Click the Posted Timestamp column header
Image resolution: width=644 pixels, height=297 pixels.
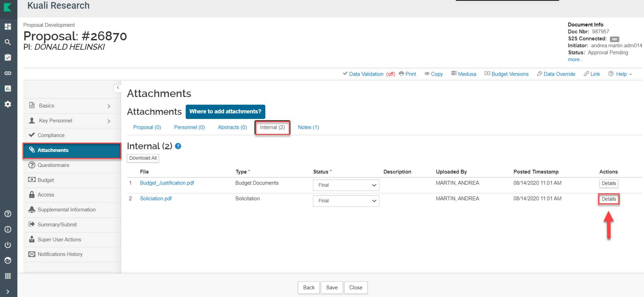click(x=536, y=172)
